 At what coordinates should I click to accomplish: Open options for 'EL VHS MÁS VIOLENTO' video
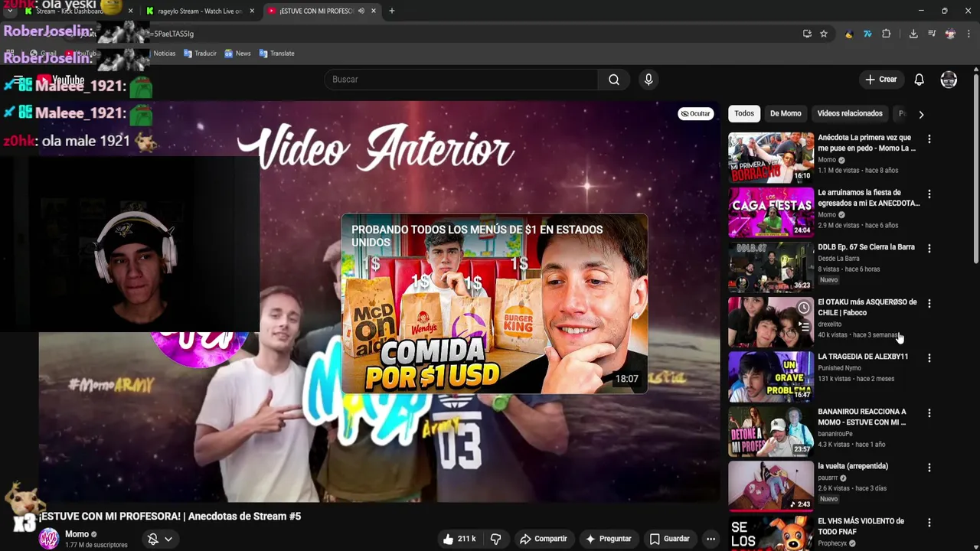click(929, 523)
